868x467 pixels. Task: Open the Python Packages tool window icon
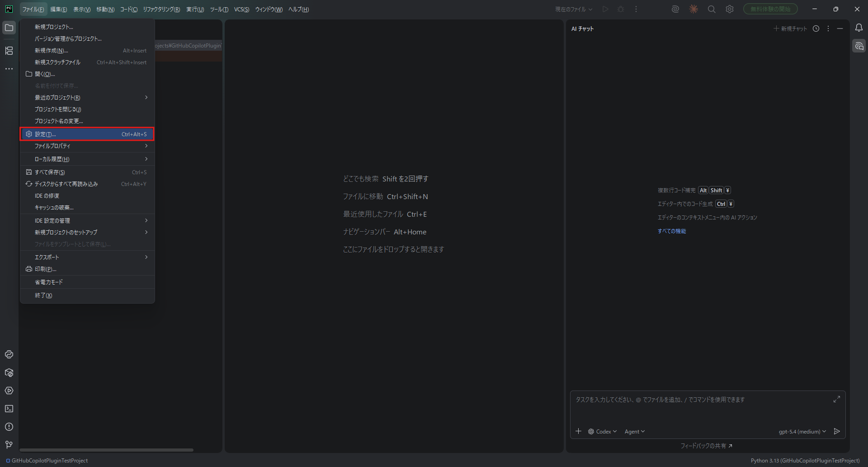pos(9,372)
